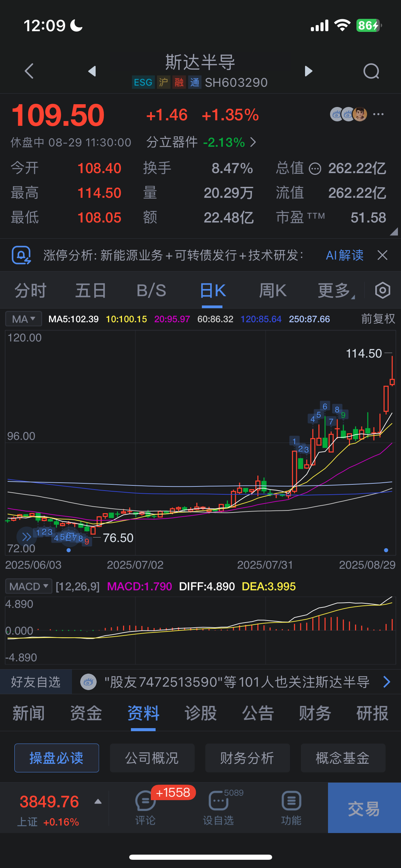Screen dimensions: 401x868
Task: Open 资金 tab
Action: click(x=86, y=713)
